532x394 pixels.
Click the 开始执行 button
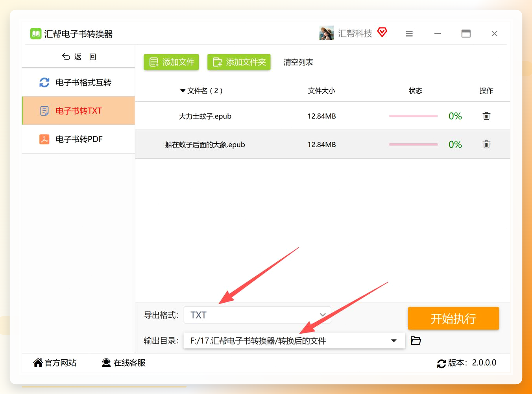[x=453, y=318]
